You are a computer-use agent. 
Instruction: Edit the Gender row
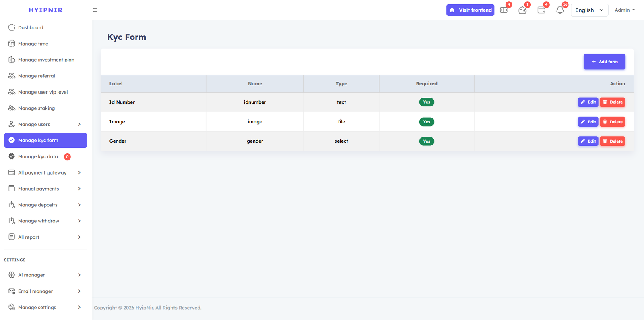[x=588, y=141]
